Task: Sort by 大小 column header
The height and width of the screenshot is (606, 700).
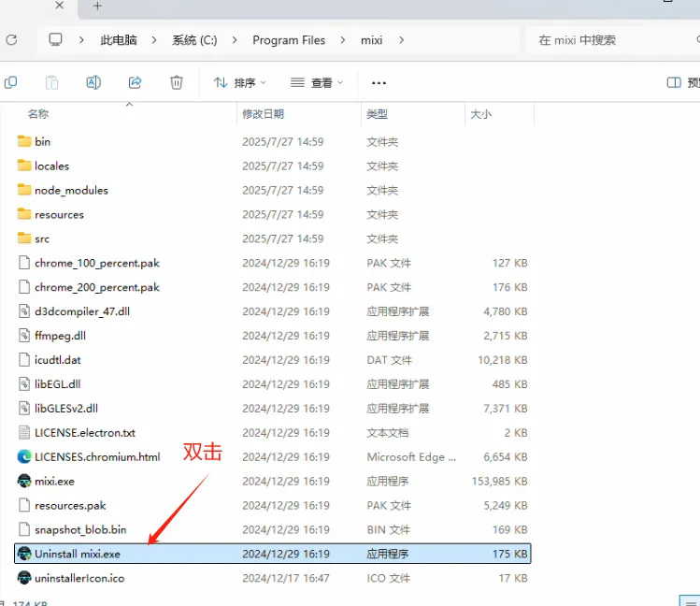Action: click(x=480, y=114)
